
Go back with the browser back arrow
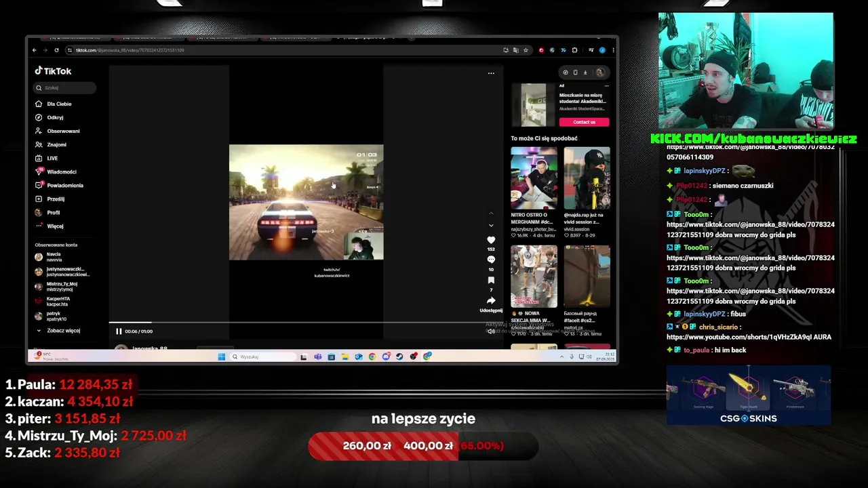(35, 50)
